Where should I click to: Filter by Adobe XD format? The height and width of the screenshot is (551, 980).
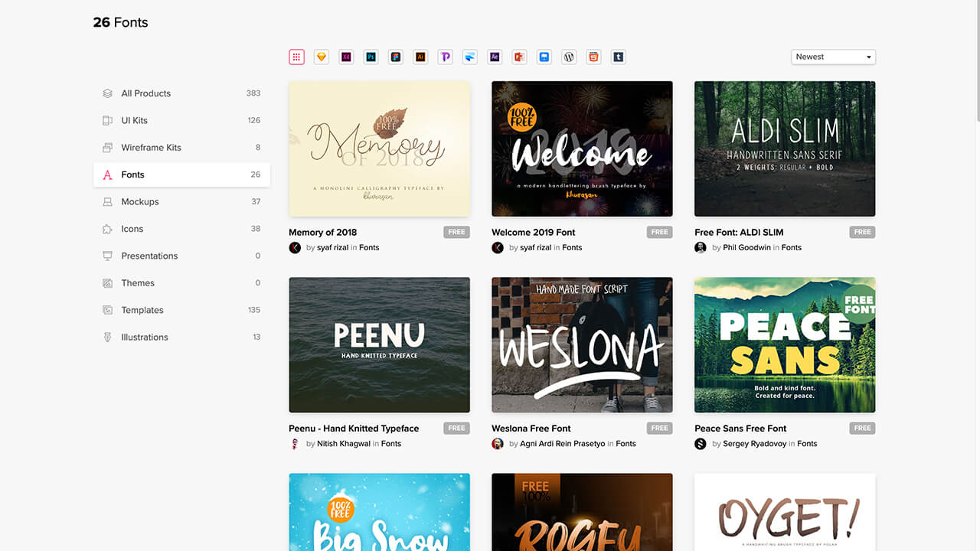click(346, 57)
